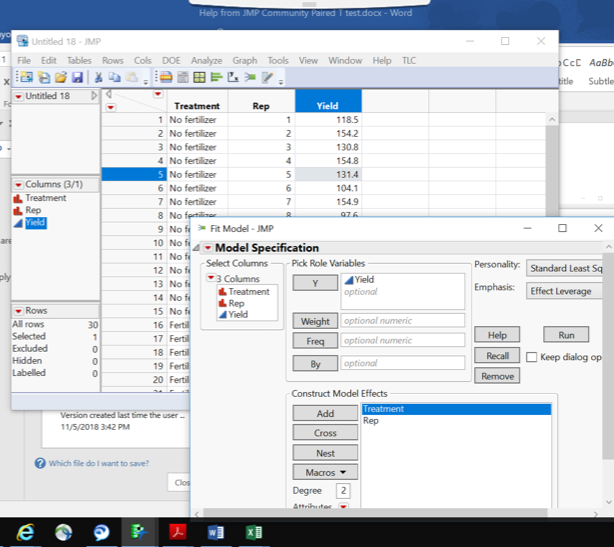
Task: Open the Emphasis Effect Leverage dropdown
Action: (x=564, y=291)
